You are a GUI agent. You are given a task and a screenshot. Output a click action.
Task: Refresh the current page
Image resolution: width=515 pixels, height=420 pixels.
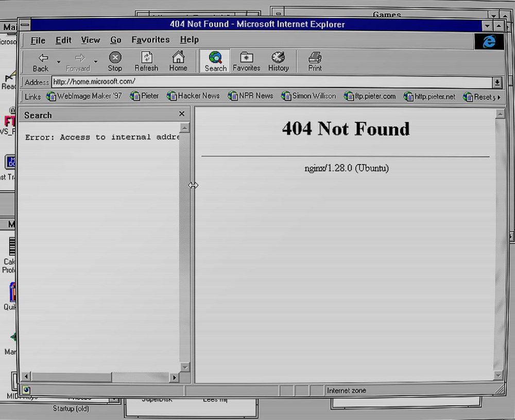pyautogui.click(x=146, y=61)
